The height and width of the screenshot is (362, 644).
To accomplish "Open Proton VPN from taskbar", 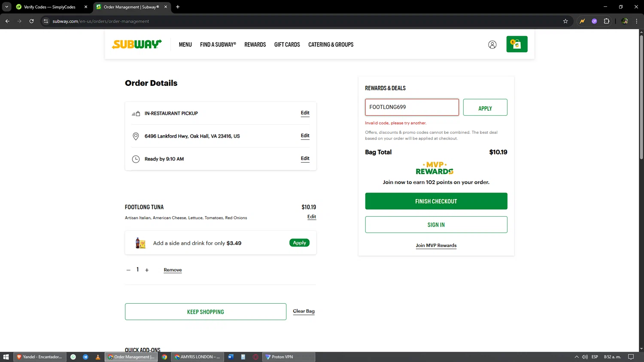I will 289,357.
